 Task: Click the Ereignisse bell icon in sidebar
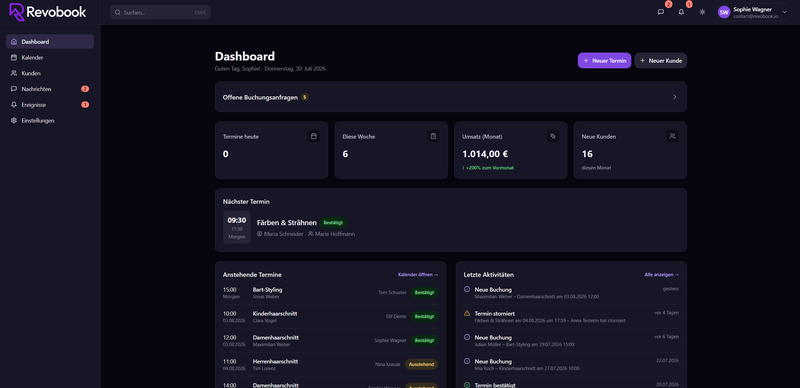14,105
